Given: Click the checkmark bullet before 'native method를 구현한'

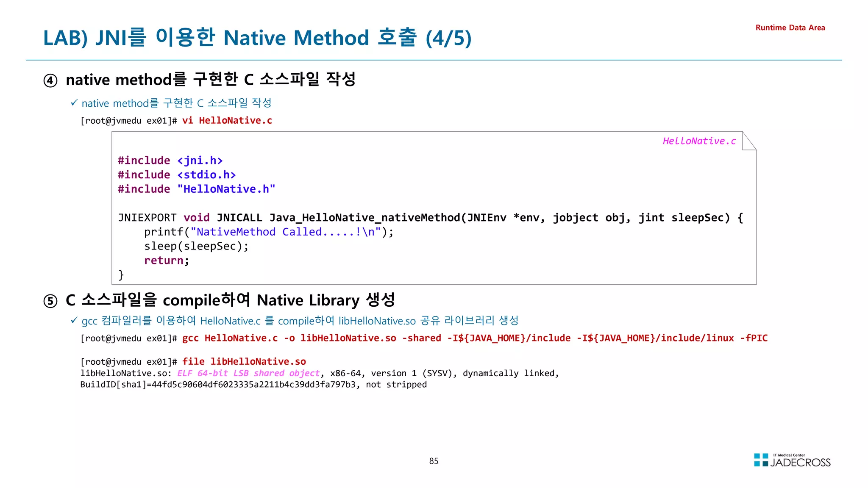Looking at the screenshot, I should 74,103.
